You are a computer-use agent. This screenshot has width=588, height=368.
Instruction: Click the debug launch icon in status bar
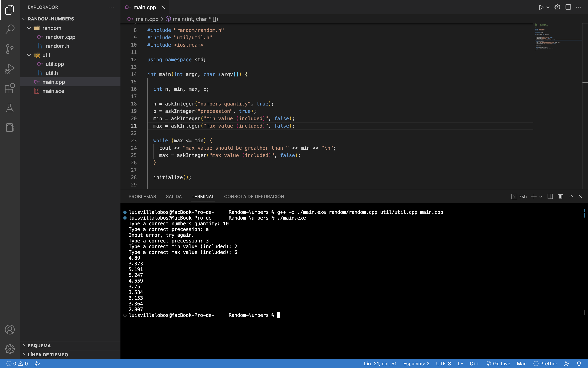pyautogui.click(x=37, y=364)
